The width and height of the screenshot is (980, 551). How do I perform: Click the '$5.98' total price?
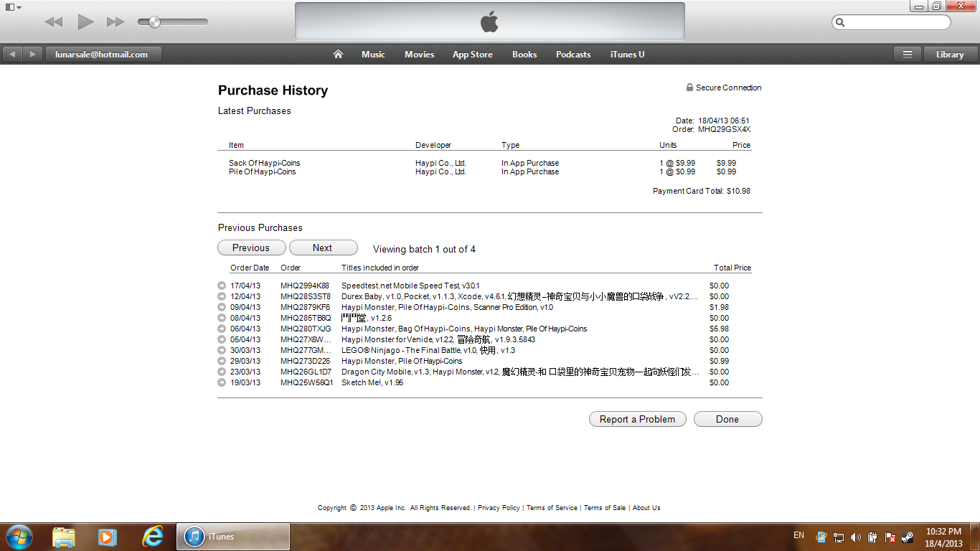[719, 329]
